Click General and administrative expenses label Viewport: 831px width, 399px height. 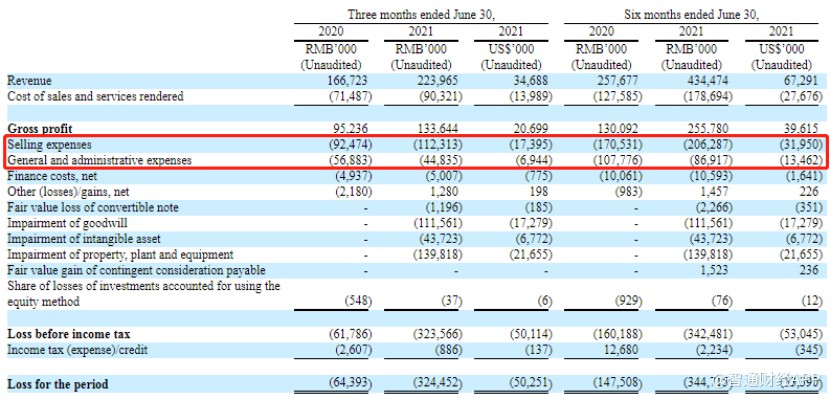[x=99, y=160]
